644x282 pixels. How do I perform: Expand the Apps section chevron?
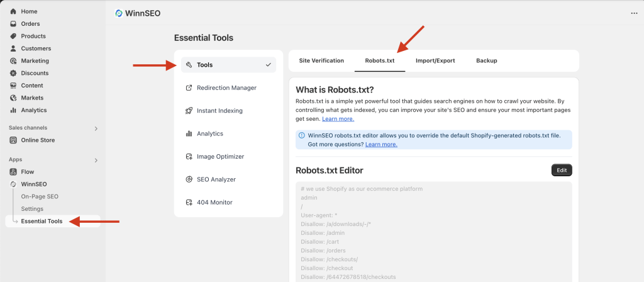96,161
